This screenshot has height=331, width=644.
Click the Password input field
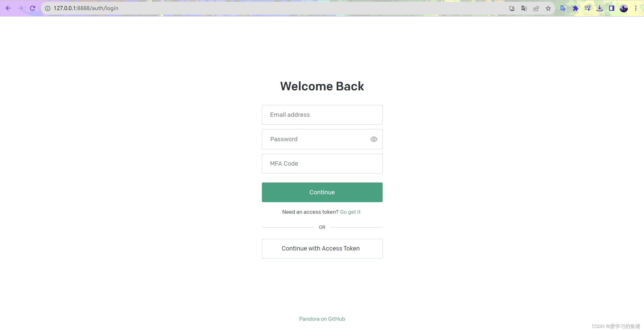click(x=322, y=139)
